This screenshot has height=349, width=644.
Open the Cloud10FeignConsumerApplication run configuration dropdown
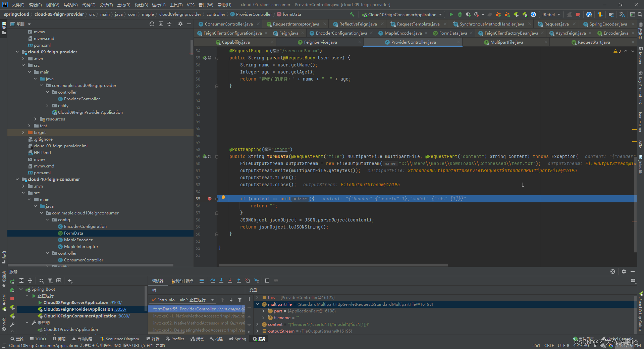[402, 14]
